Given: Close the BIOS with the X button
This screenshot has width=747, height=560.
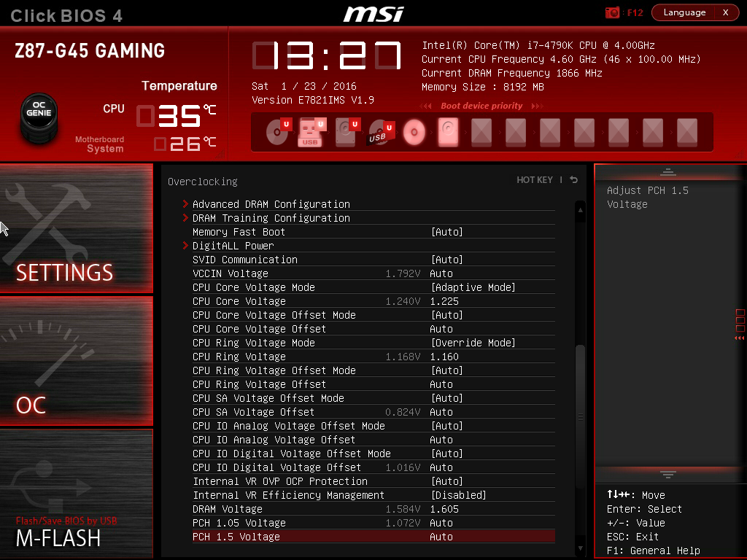Looking at the screenshot, I should pyautogui.click(x=726, y=12).
